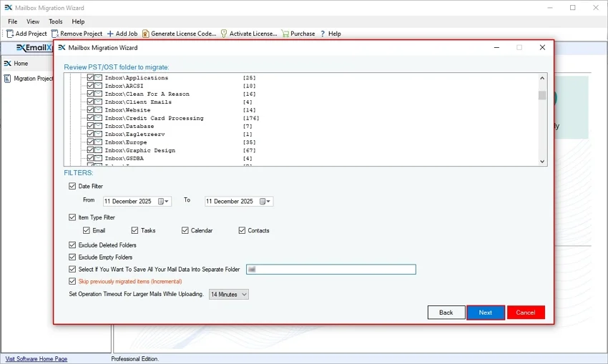This screenshot has height=364, width=608.
Task: Toggle the Date Filter checkbox
Action: [x=72, y=186]
